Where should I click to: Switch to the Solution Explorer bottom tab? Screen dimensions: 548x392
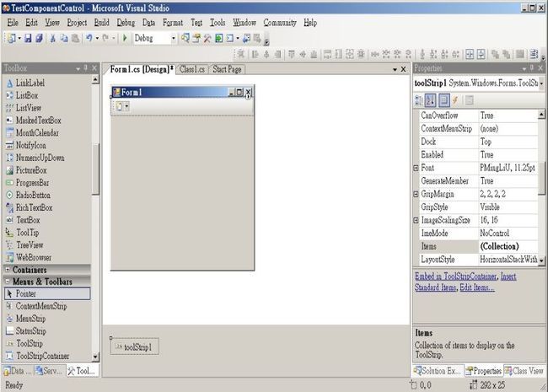coord(438,371)
